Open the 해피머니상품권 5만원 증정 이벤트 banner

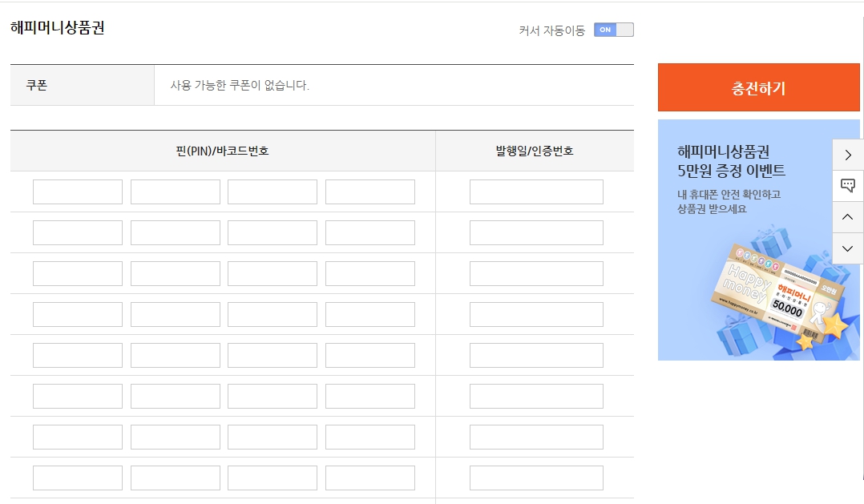[x=758, y=240]
